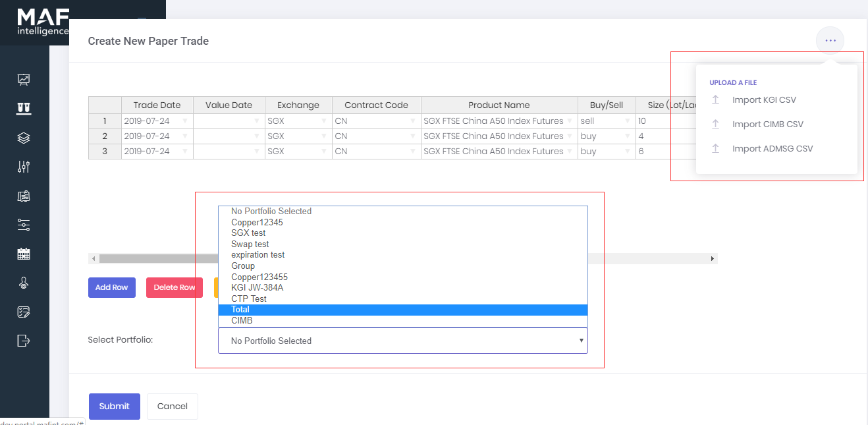
Task: Open the test tubes sidebar icon
Action: pos(24,108)
